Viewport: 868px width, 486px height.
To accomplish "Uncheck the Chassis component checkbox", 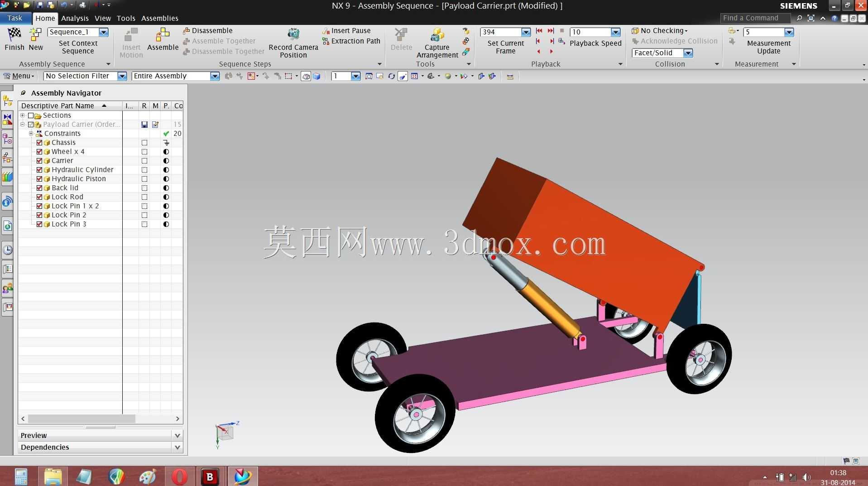I will [39, 143].
